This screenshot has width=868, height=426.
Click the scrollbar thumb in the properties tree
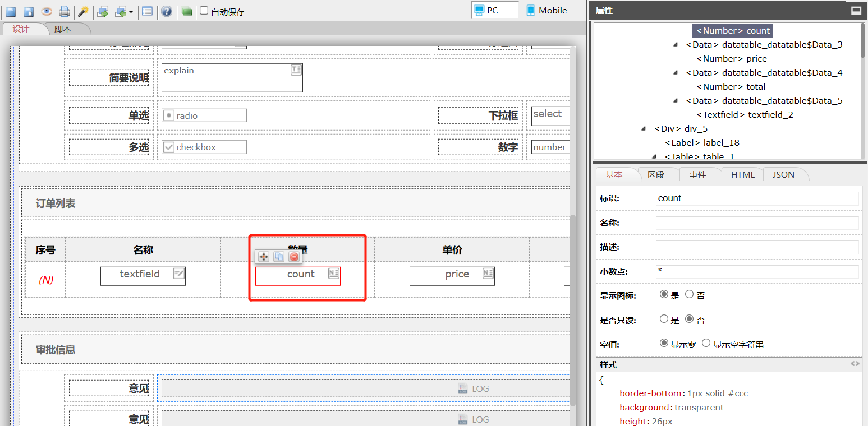863,40
